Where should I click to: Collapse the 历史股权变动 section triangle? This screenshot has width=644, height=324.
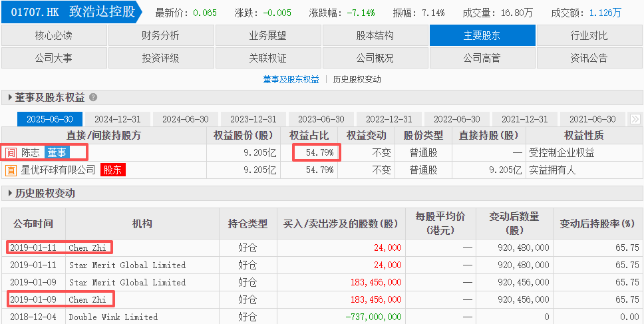point(9,194)
